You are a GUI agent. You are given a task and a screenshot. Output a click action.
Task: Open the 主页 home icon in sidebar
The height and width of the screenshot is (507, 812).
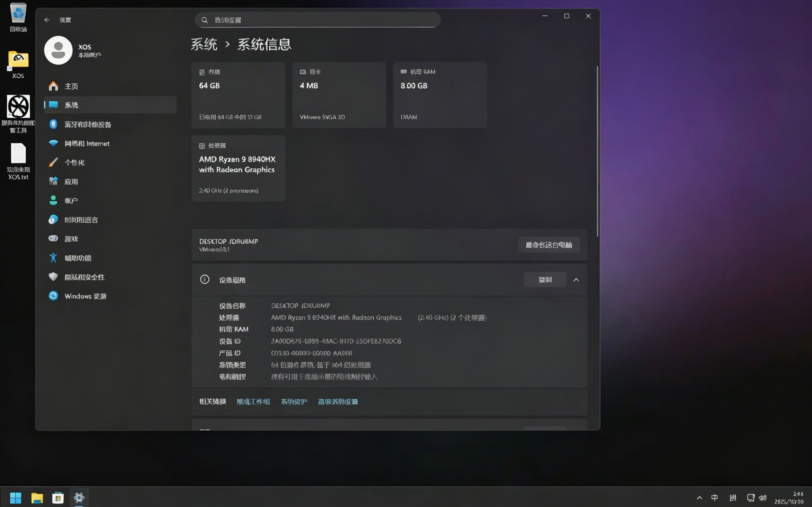click(x=53, y=86)
